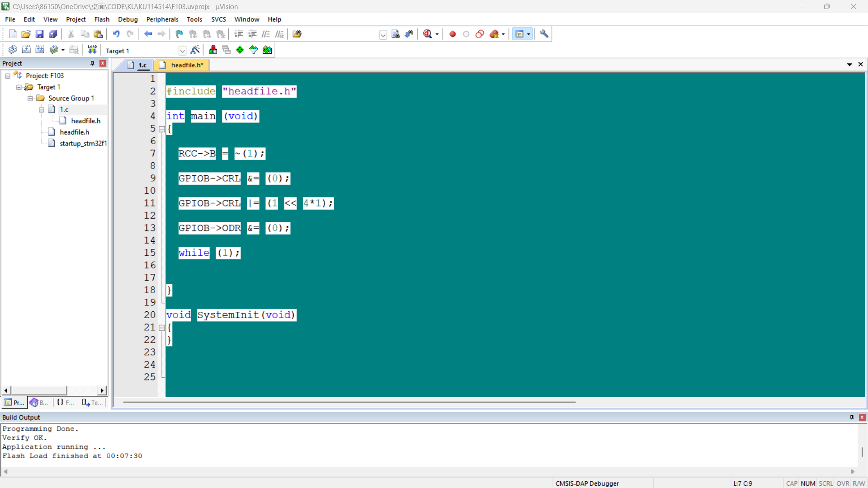Open configuration wrench icon

[544, 34]
